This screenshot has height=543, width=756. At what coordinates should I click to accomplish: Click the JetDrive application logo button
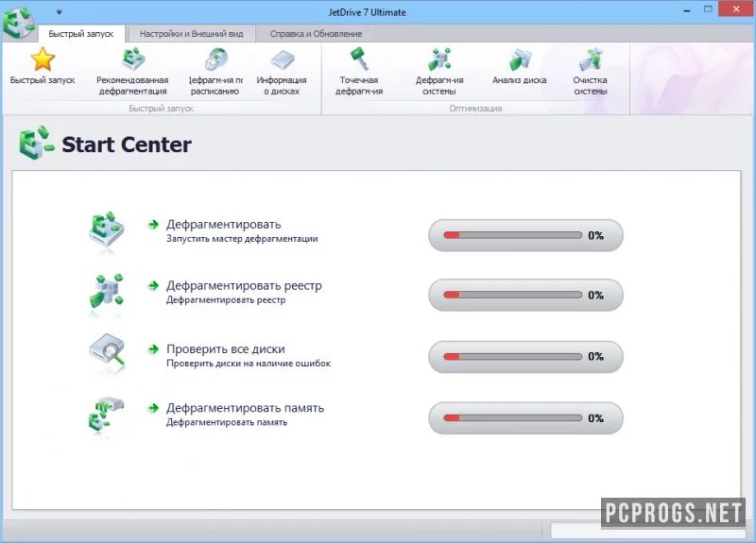[18, 22]
